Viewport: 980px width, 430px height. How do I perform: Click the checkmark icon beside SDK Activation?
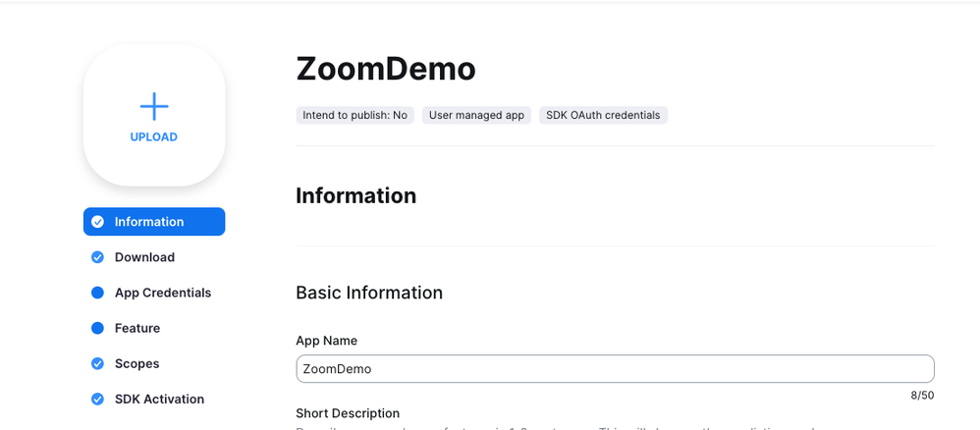click(x=98, y=399)
